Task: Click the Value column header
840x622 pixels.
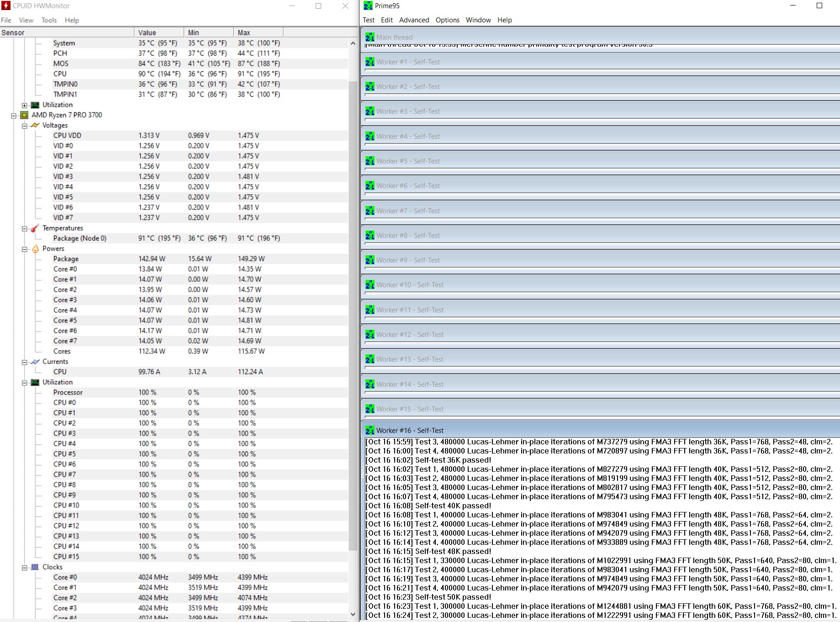Action: click(159, 32)
